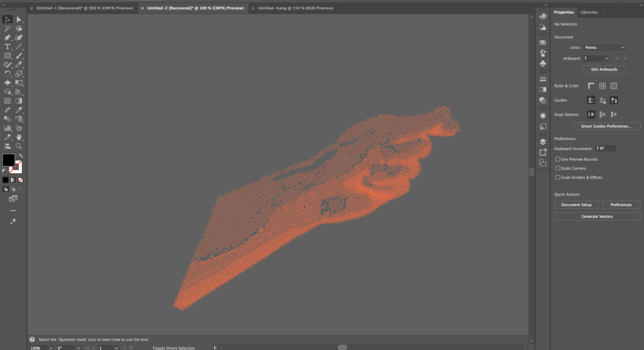644x350 pixels.
Task: Select the Magic Wand tool
Action: [x=8, y=29]
